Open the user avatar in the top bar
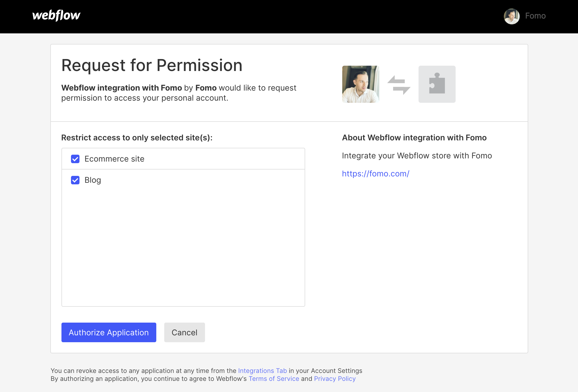Screen dimensions: 578x392 point(512,16)
